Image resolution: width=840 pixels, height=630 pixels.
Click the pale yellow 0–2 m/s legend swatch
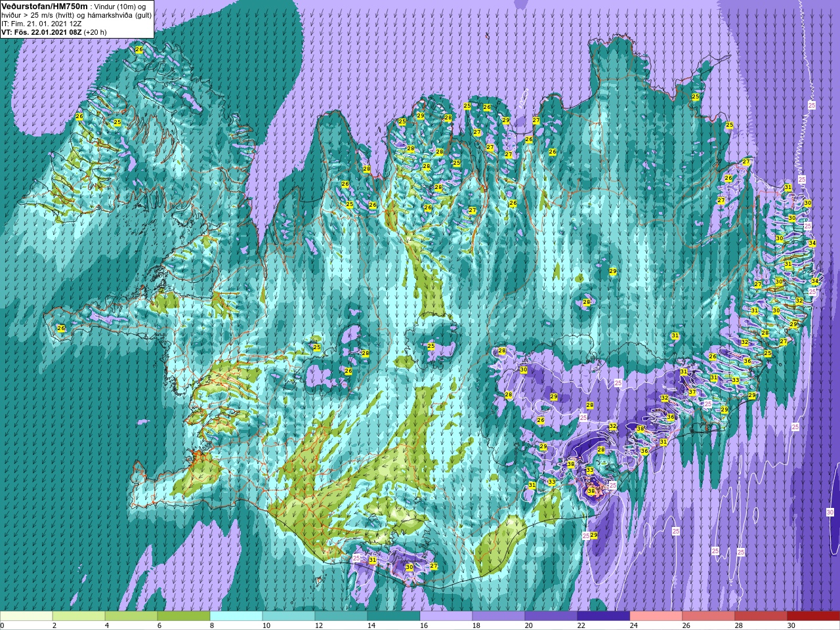tap(26, 616)
